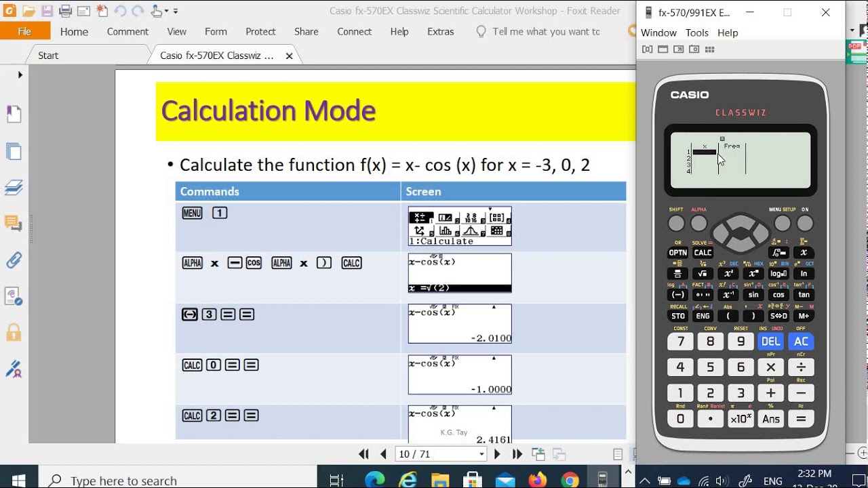Expand the left navigation panel arrow
Viewport: 868px width, 488px height.
coord(20,75)
